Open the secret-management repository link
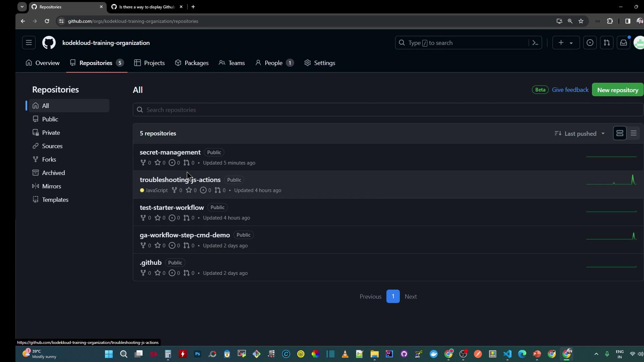Viewport: 644px width, 362px height. 170,152
